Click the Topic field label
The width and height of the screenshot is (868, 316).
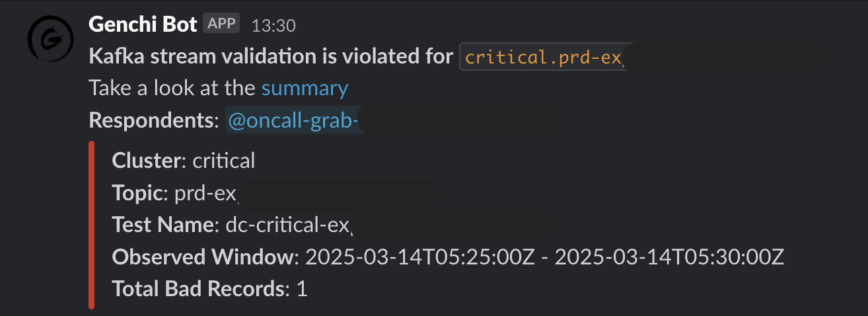140,193
